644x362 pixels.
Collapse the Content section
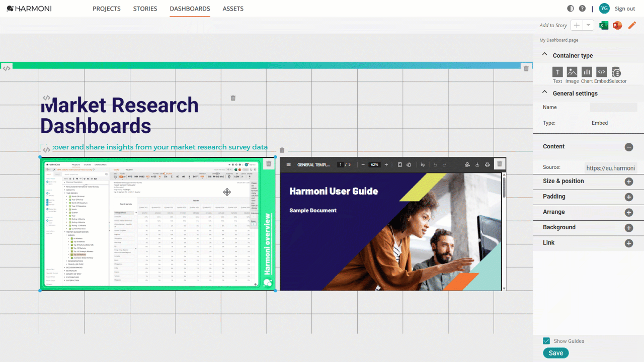629,147
